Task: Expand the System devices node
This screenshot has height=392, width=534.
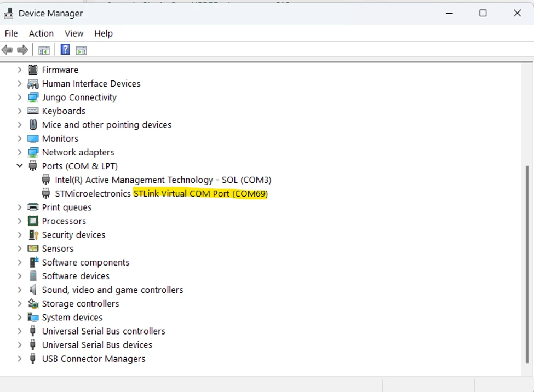Action: click(x=19, y=317)
